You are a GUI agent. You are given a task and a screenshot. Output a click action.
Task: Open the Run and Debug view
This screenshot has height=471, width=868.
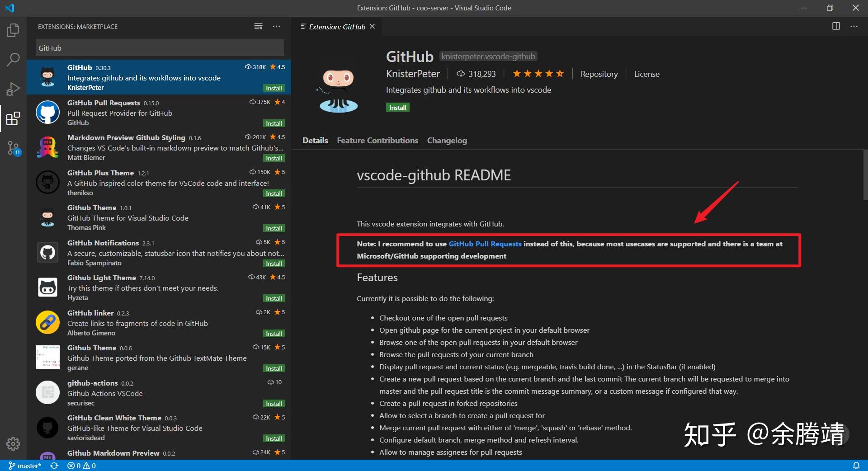click(x=13, y=89)
